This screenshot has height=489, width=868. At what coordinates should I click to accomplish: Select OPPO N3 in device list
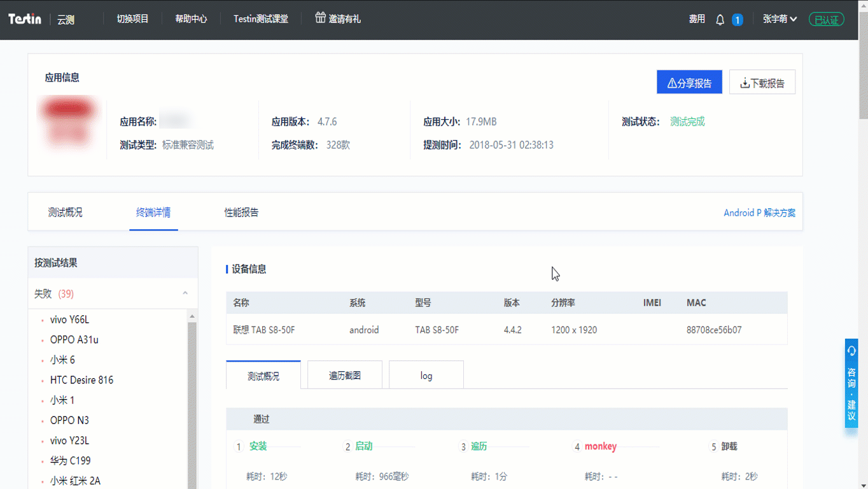tap(69, 420)
